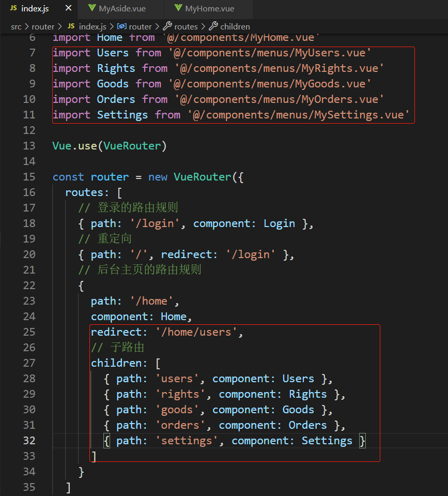Click the 'Goods' identifier on import line 9
Viewport: 448px width, 496px height.
113,84
